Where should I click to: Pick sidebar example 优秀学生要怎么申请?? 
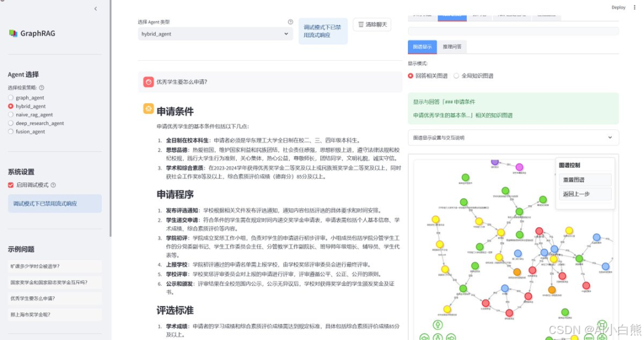55,298
